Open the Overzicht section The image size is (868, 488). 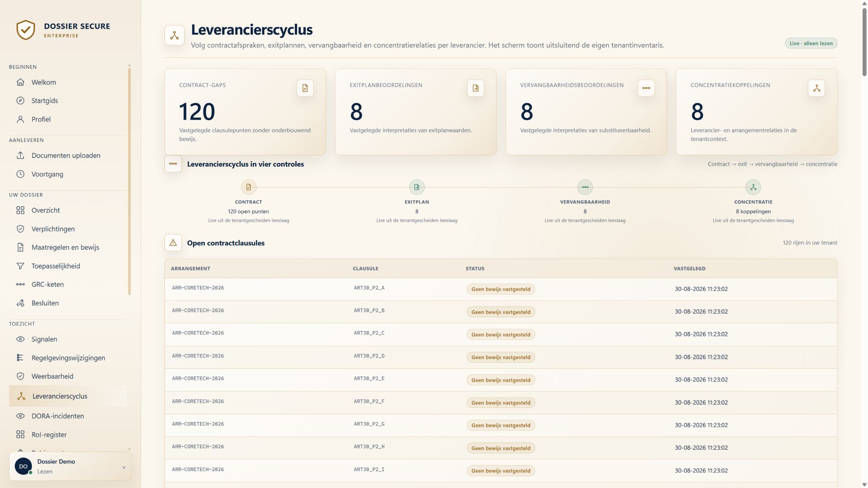tap(68, 210)
